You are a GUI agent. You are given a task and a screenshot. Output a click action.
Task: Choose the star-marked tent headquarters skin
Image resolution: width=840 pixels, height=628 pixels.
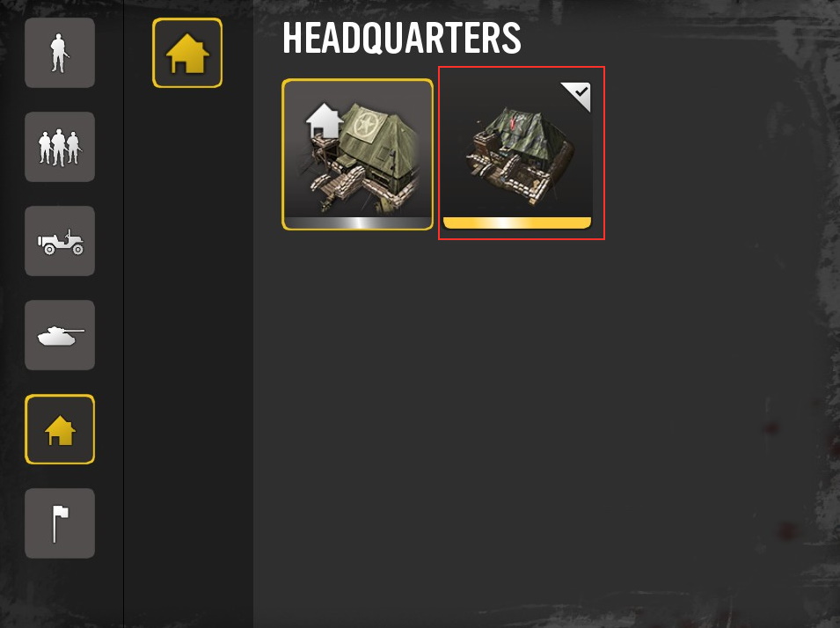pos(357,154)
